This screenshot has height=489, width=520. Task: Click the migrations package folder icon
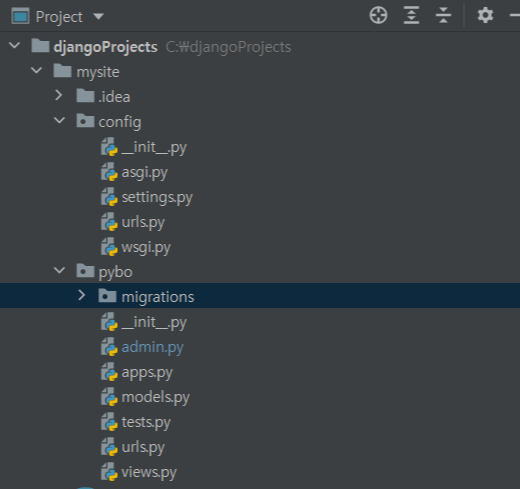click(x=107, y=296)
